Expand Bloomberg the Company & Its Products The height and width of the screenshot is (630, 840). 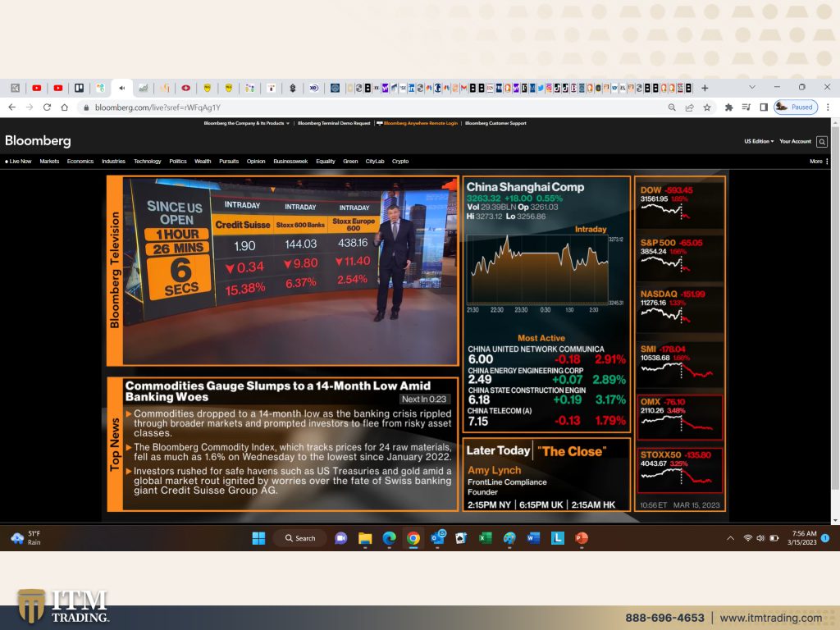tap(246, 123)
